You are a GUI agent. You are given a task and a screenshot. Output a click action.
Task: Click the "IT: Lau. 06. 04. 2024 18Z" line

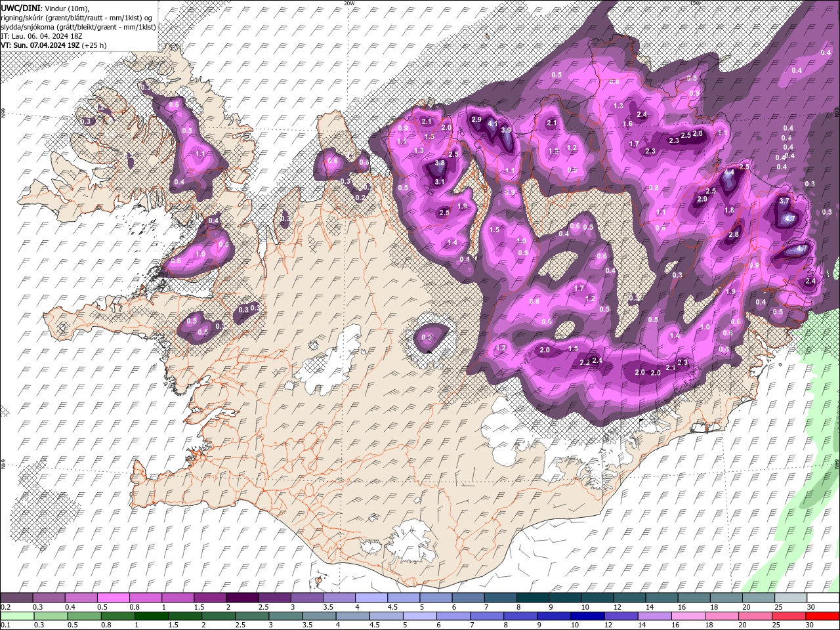coord(42,36)
